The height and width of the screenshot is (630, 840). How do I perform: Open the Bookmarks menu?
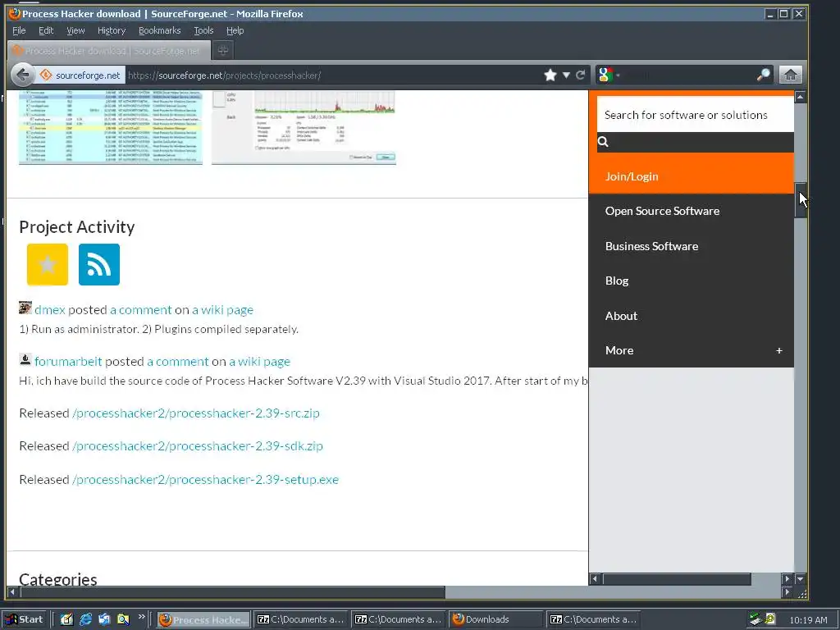click(160, 30)
